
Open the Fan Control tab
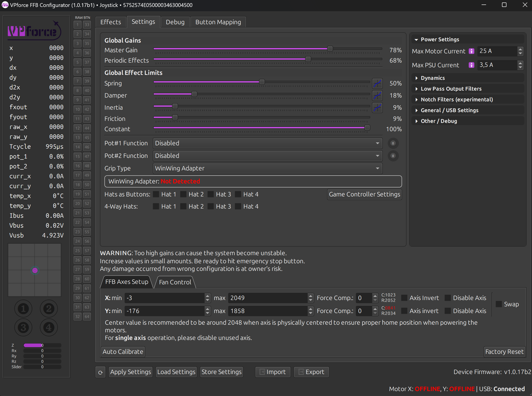pyautogui.click(x=175, y=282)
